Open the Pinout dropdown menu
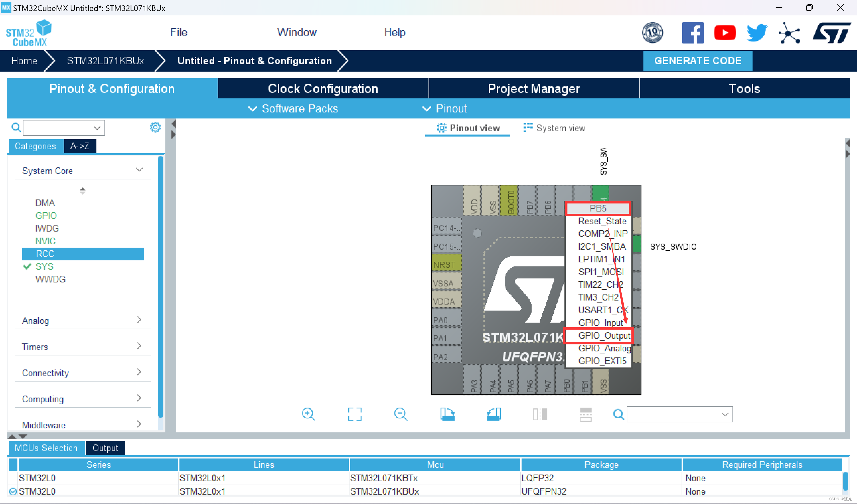Image resolution: width=857 pixels, height=504 pixels. pos(444,108)
